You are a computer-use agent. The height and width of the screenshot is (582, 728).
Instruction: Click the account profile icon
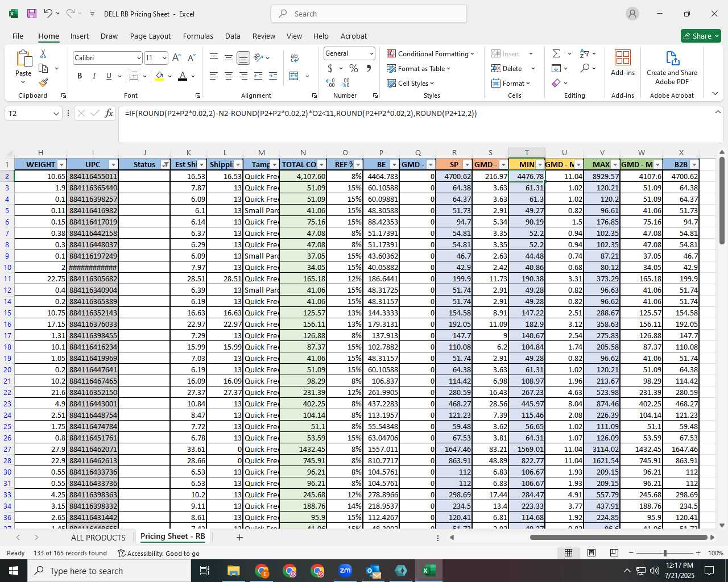[632, 14]
